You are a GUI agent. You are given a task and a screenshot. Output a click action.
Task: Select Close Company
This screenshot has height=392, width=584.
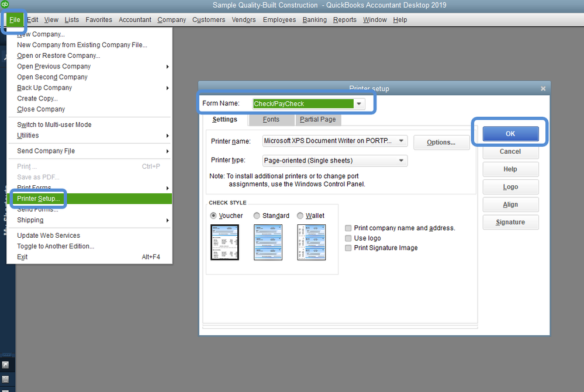pyautogui.click(x=89, y=109)
